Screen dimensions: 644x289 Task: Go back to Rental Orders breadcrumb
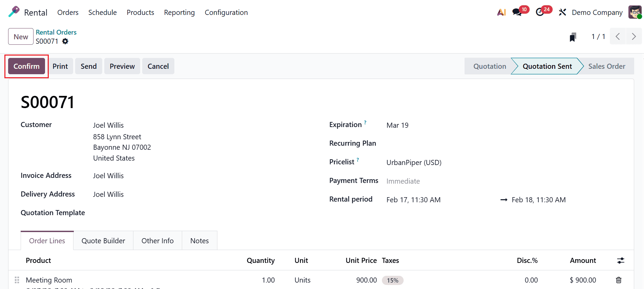56,32
